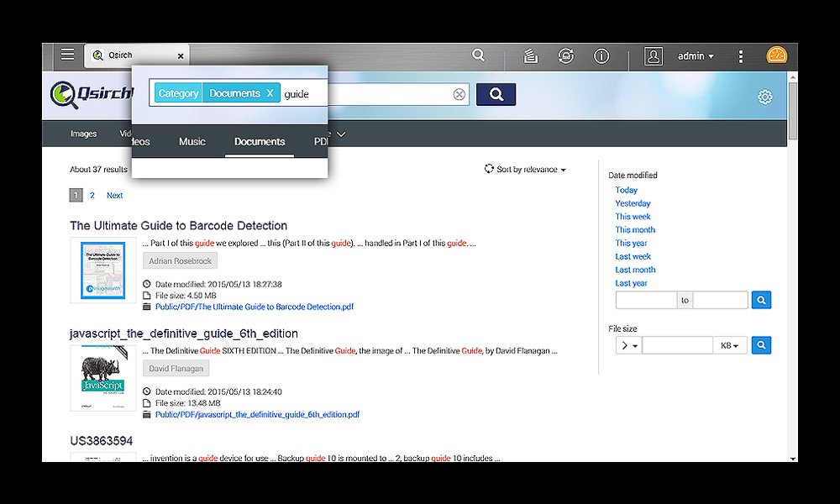Click the end date input field
The height and width of the screenshot is (504, 840).
721,300
